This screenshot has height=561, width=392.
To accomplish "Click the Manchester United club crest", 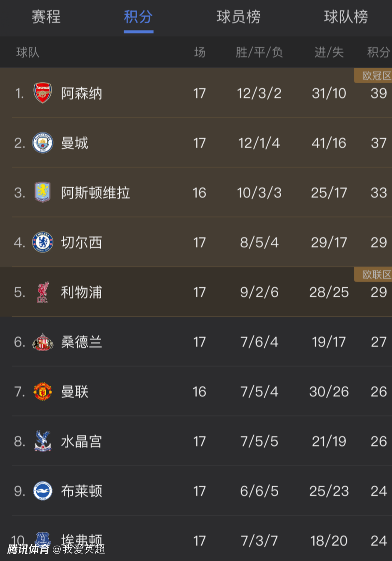I will point(42,391).
